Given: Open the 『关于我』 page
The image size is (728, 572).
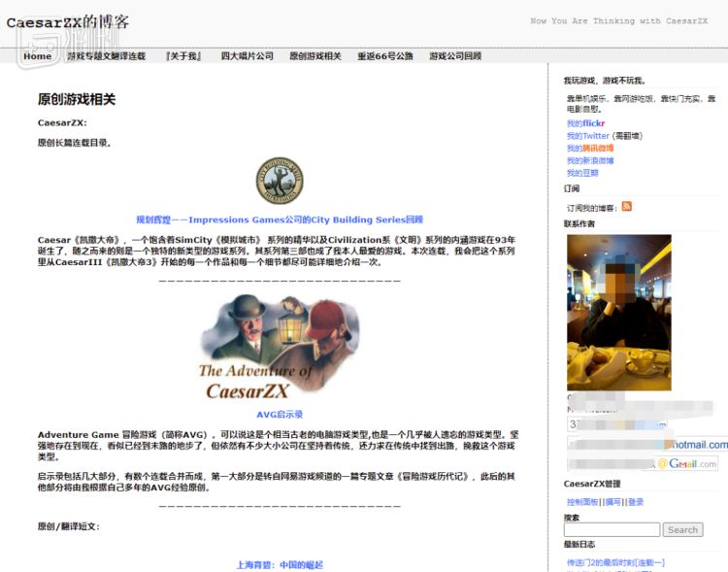Looking at the screenshot, I should 183,56.
